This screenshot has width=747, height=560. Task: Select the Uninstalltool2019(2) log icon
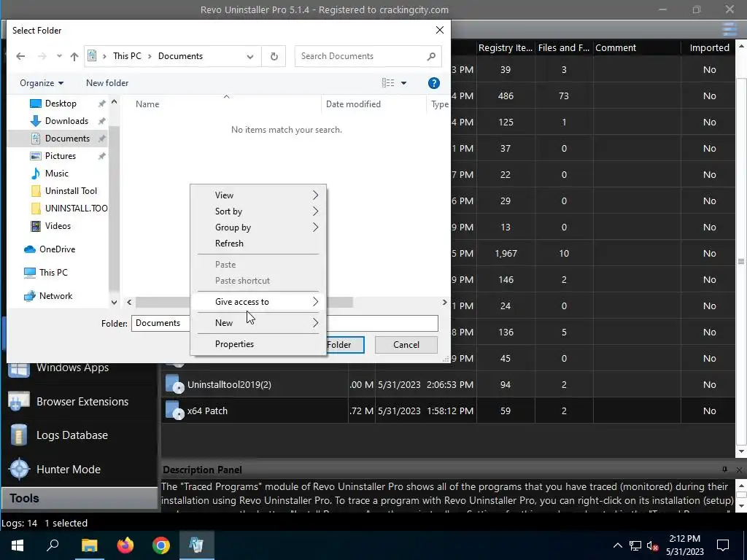pos(174,384)
